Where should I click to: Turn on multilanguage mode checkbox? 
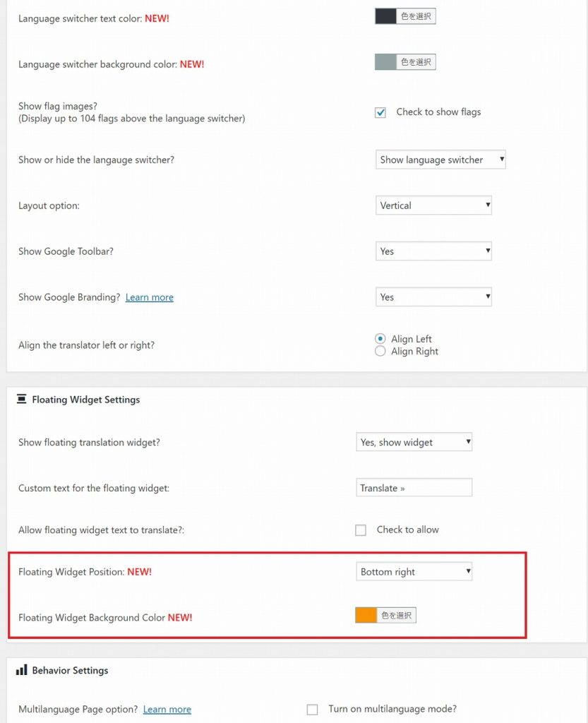click(x=312, y=710)
